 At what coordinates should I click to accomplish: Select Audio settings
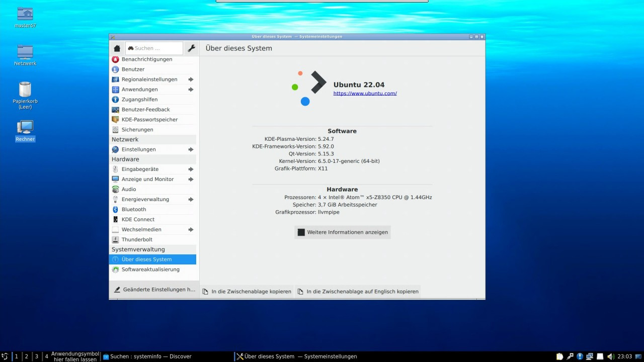pos(152,190)
